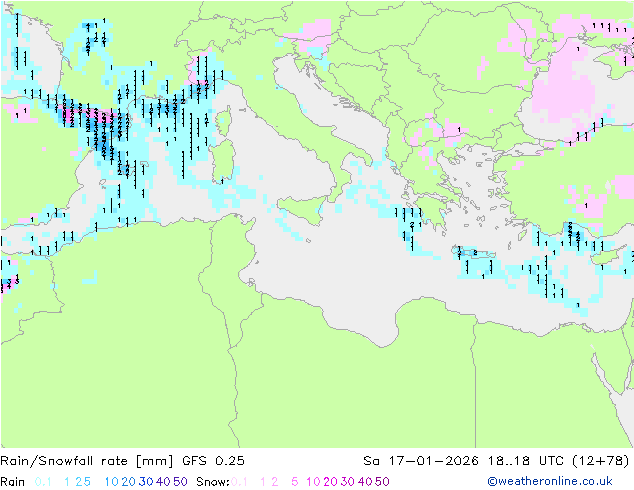Pick Snow legend value 10
This screenshot has height=490, width=634.
(x=313, y=482)
